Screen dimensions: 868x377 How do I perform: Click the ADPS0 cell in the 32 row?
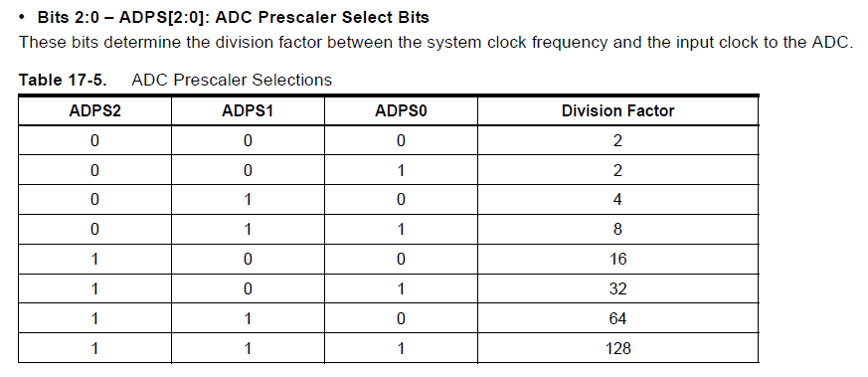pos(401,288)
